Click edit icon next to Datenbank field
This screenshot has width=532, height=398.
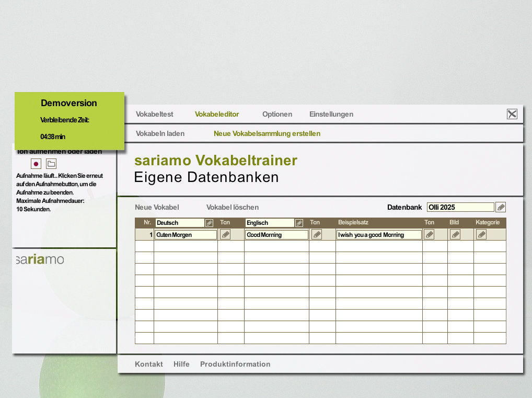click(x=501, y=207)
